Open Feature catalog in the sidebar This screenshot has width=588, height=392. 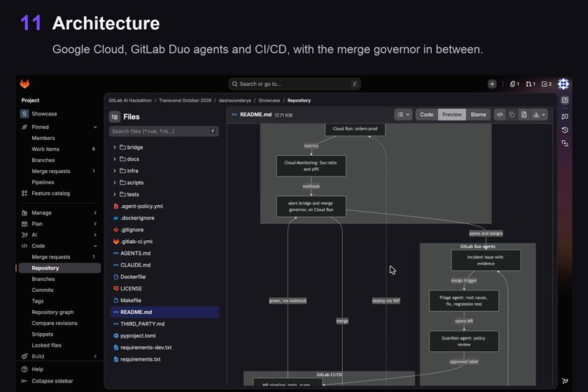(50, 193)
